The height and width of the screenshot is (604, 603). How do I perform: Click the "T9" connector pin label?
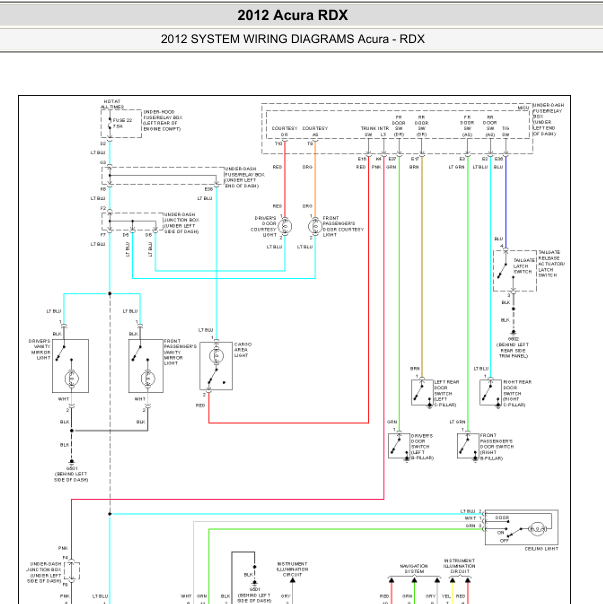(310, 144)
